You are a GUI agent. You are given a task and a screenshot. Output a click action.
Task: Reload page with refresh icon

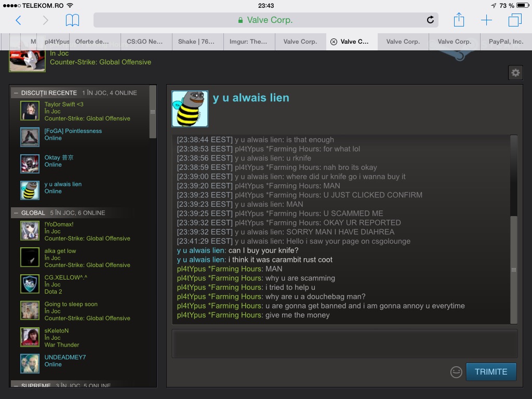pyautogui.click(x=430, y=20)
